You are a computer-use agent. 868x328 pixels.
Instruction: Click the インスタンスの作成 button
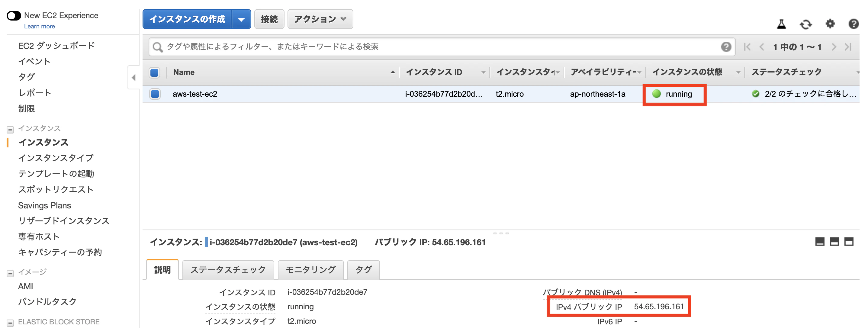[x=187, y=19]
